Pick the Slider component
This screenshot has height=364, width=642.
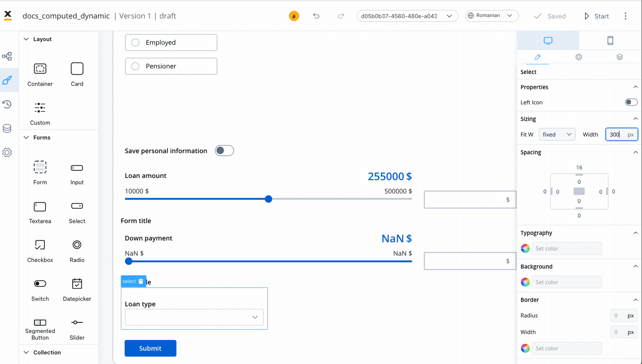[77, 329]
